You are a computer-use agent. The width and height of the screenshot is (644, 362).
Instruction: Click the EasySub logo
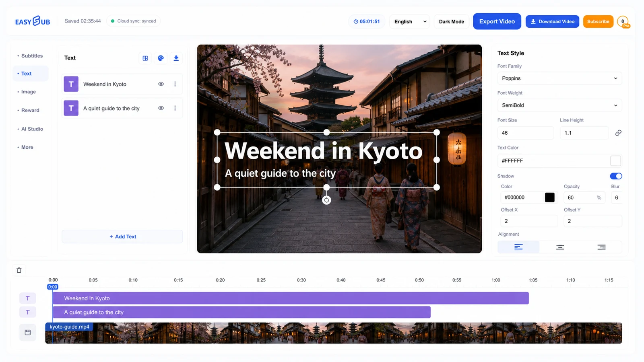pyautogui.click(x=33, y=21)
